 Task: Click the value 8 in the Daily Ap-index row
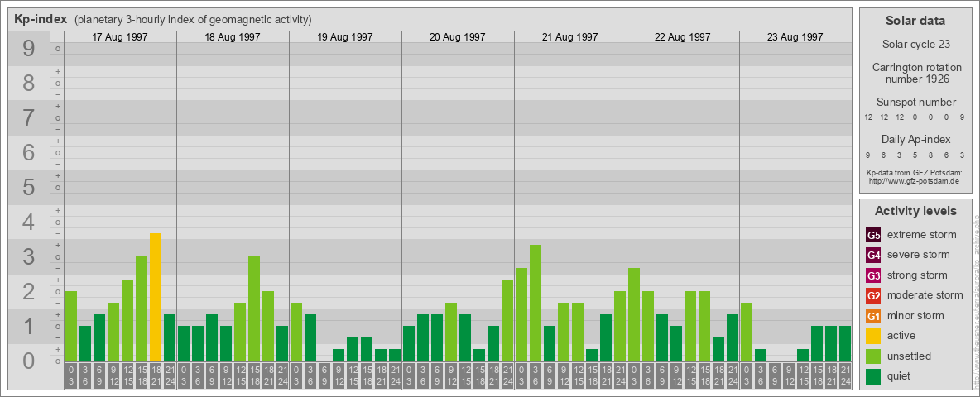click(x=930, y=155)
